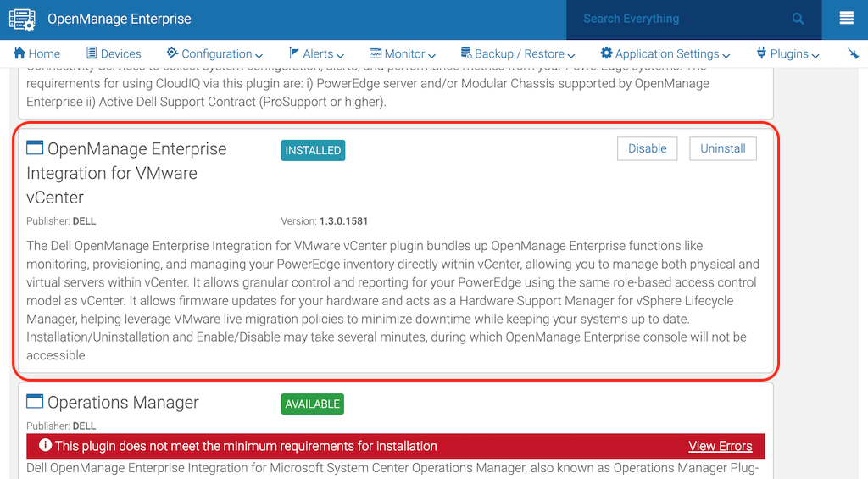Click the Devices list icon
The height and width of the screenshot is (479, 868).
(92, 53)
